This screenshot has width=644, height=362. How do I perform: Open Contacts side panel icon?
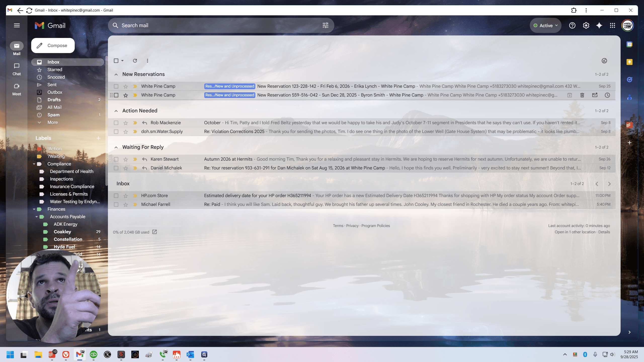pyautogui.click(x=629, y=97)
